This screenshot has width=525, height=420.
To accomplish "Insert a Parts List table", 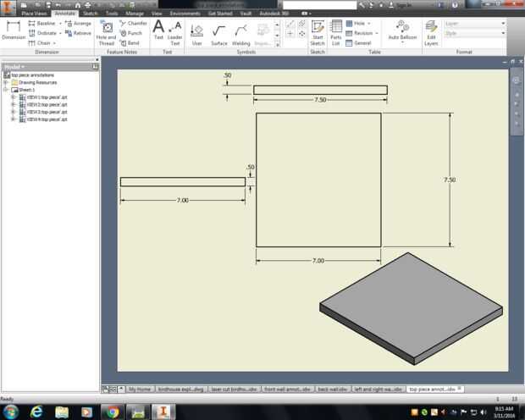I will click(336, 33).
